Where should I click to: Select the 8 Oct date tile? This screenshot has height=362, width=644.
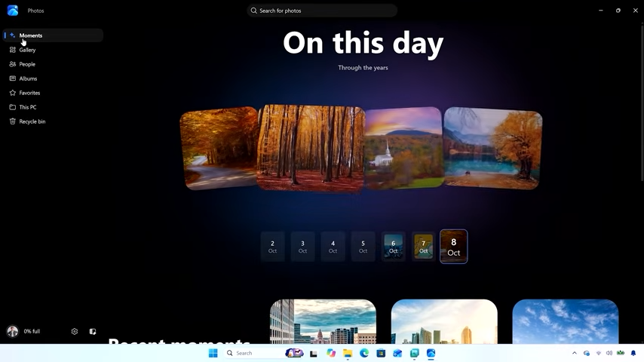(454, 247)
